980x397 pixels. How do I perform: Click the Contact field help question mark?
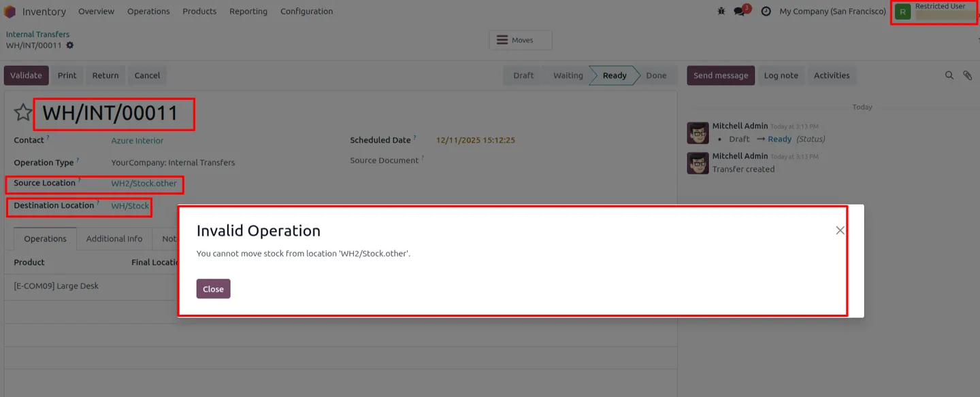tap(48, 138)
